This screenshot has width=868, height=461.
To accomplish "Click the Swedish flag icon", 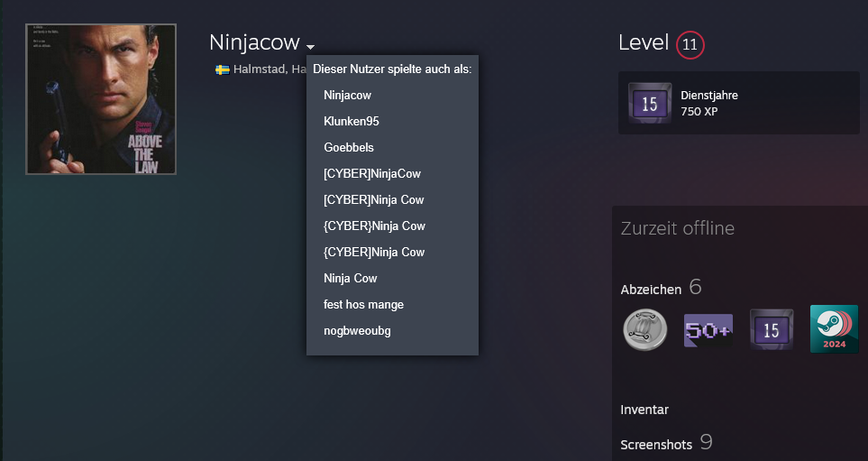I will (222, 69).
